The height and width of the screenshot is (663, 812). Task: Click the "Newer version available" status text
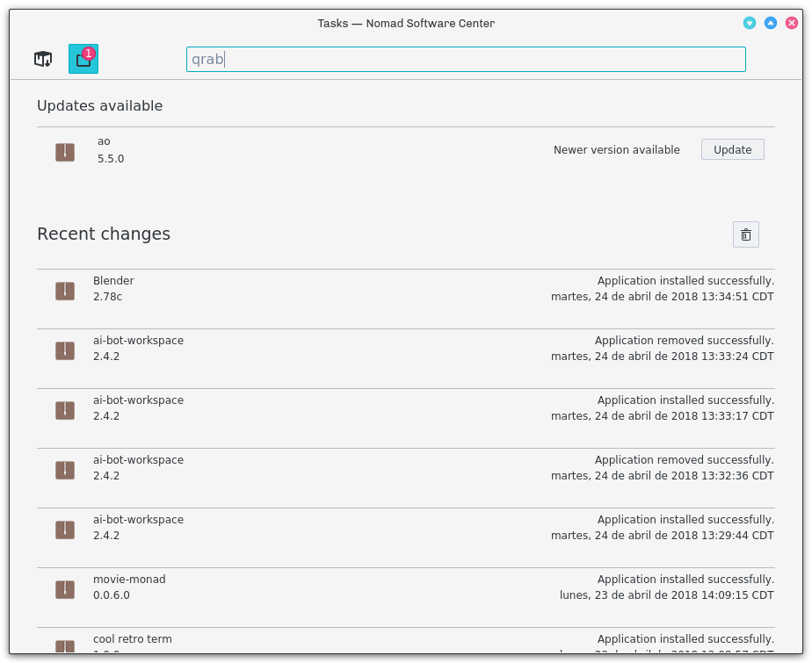click(617, 149)
